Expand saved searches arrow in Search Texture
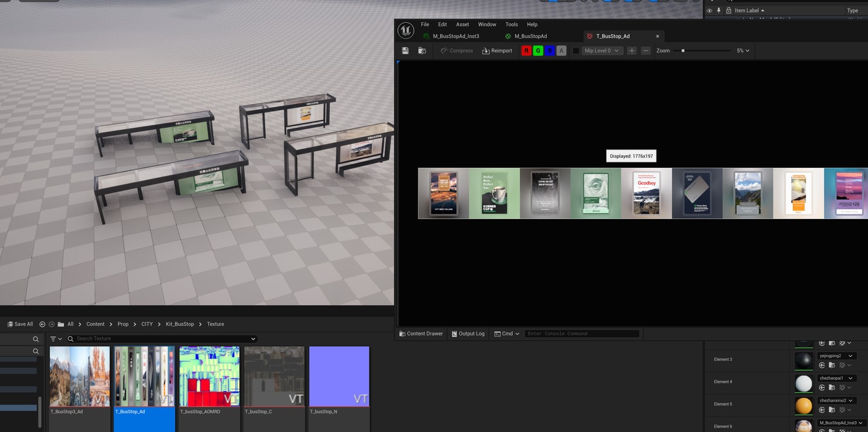This screenshot has width=868, height=432. coord(253,339)
